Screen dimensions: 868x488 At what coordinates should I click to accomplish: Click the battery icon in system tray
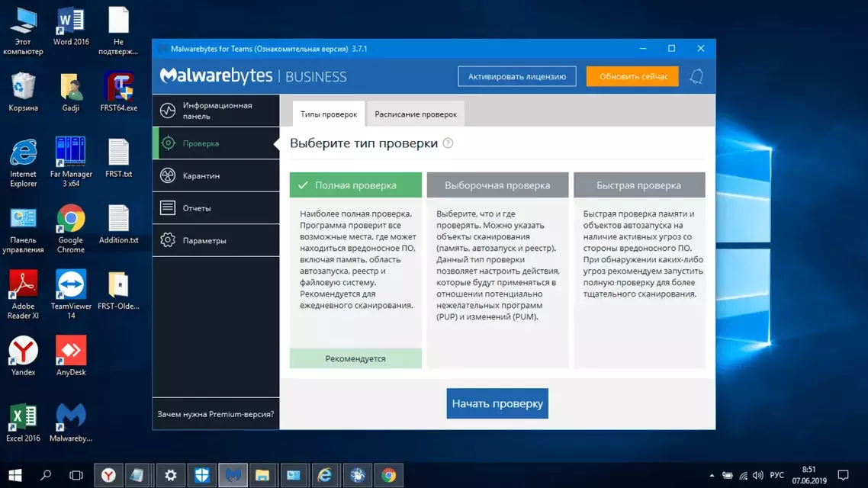tap(728, 475)
